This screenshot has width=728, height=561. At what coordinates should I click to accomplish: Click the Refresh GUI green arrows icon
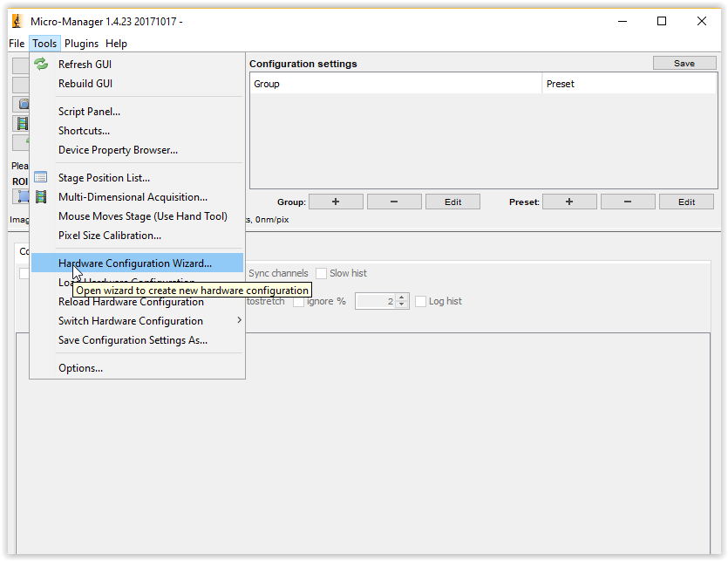click(x=41, y=64)
